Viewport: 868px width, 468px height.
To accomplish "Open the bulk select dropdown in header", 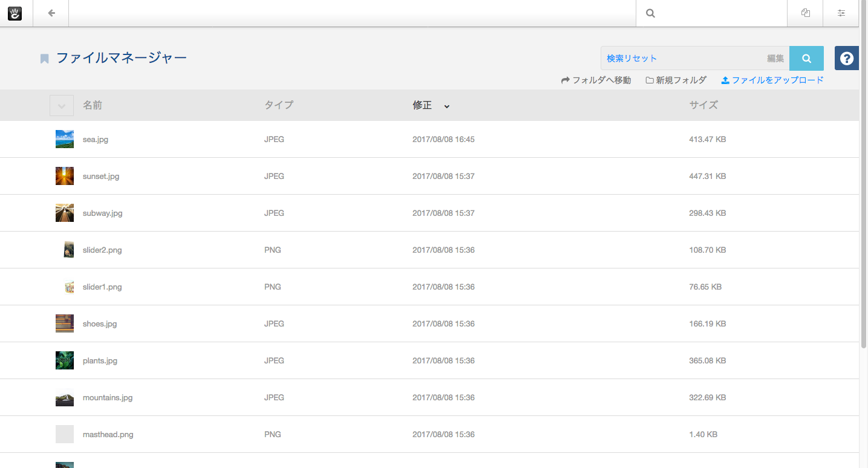I will tap(62, 106).
